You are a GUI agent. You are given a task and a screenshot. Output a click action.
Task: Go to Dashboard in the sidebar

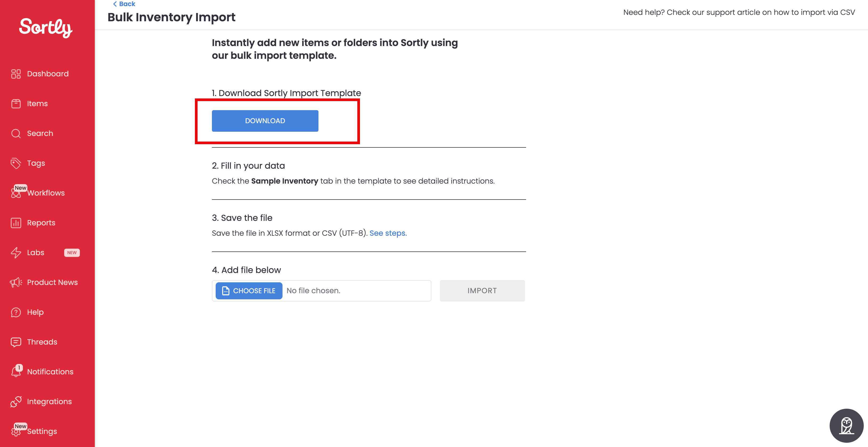pyautogui.click(x=47, y=74)
